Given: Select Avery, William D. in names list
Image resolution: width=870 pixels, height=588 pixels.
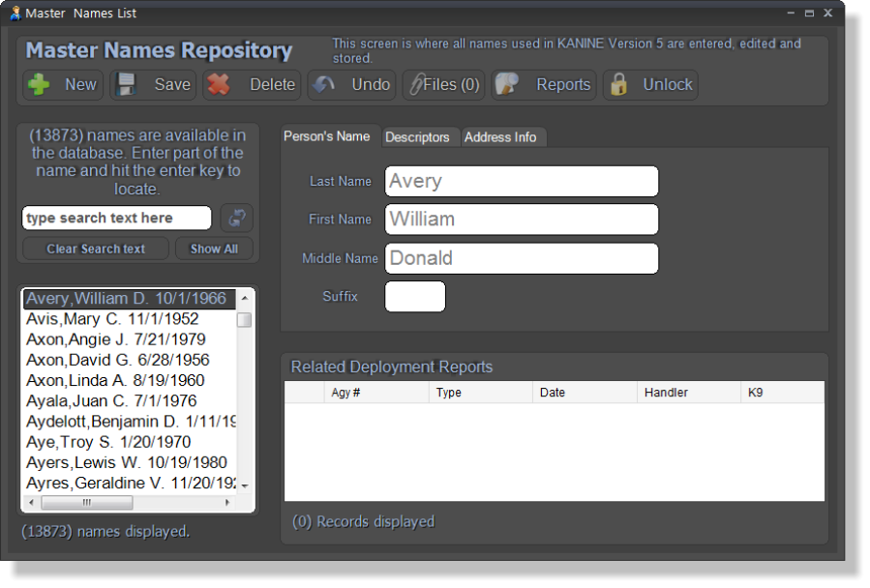Looking at the screenshot, I should coord(130,299).
